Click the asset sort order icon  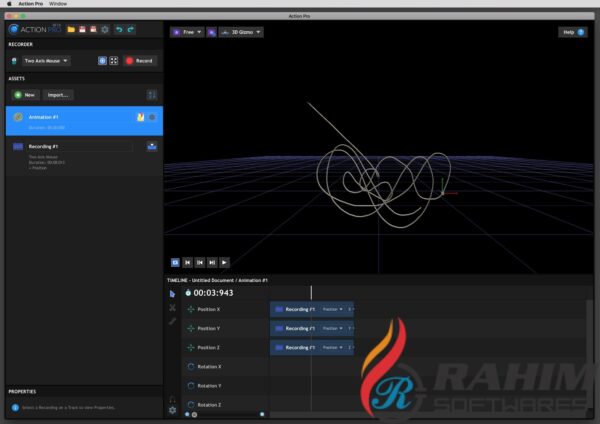tap(152, 95)
